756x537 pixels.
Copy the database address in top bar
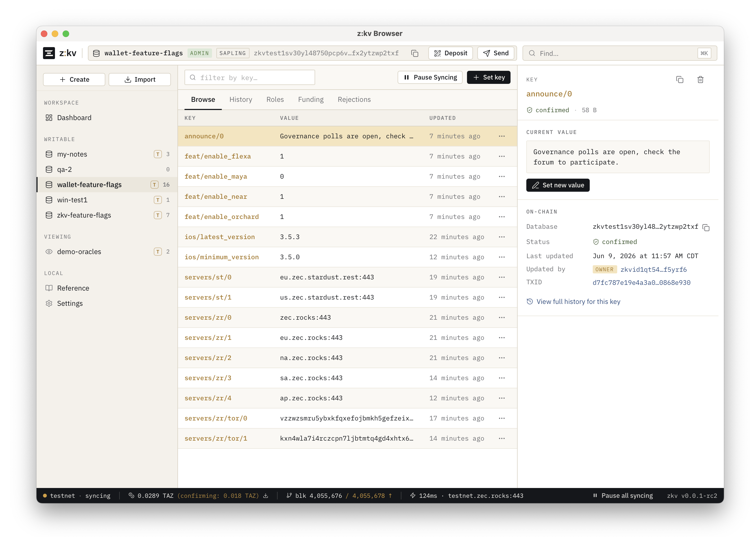[415, 53]
